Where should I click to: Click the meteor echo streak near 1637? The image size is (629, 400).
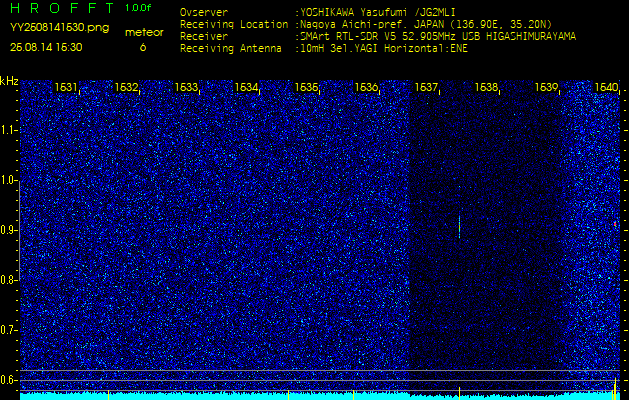(459, 227)
